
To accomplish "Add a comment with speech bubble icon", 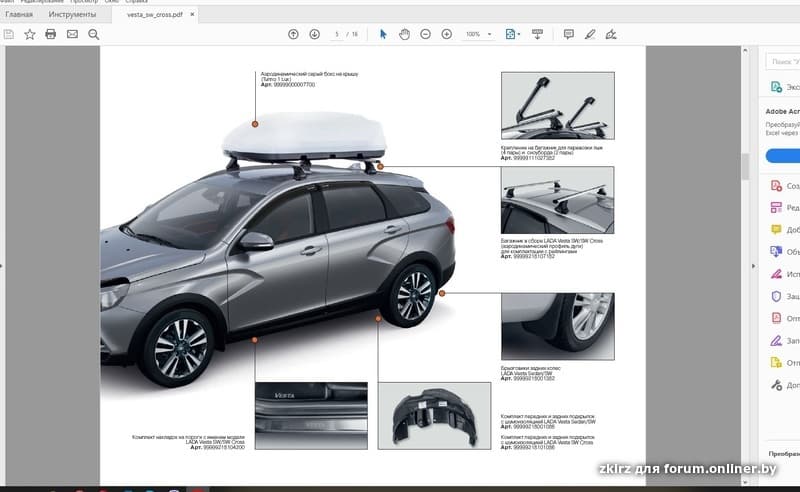I will 568,34.
